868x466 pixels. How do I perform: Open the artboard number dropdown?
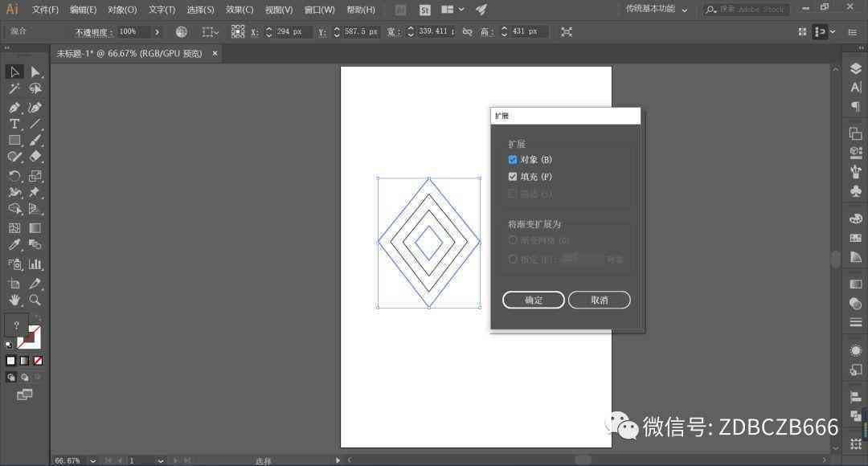(x=161, y=460)
